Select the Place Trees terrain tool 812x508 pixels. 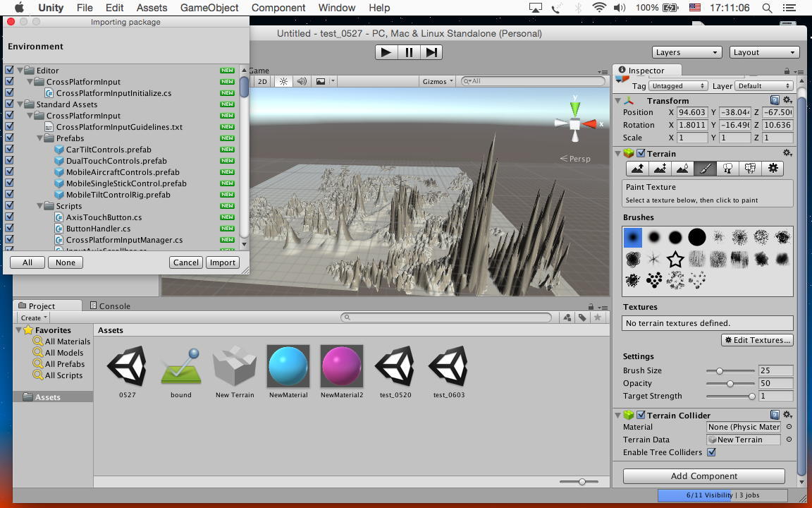coord(727,169)
